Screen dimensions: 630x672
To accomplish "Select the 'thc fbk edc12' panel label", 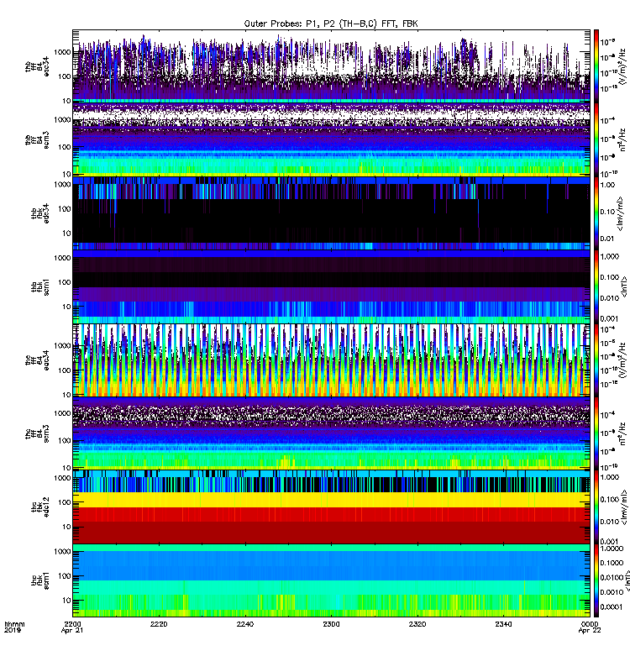I will (x=40, y=507).
